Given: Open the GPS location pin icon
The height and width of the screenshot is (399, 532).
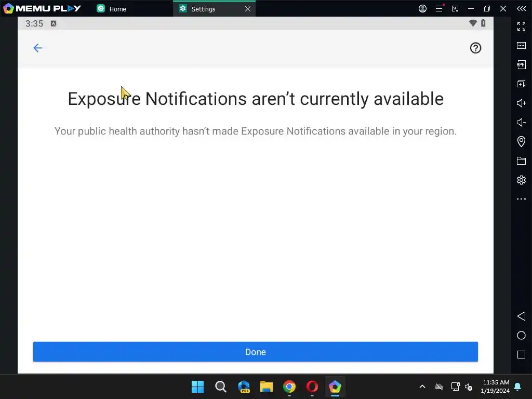Looking at the screenshot, I should [521, 141].
